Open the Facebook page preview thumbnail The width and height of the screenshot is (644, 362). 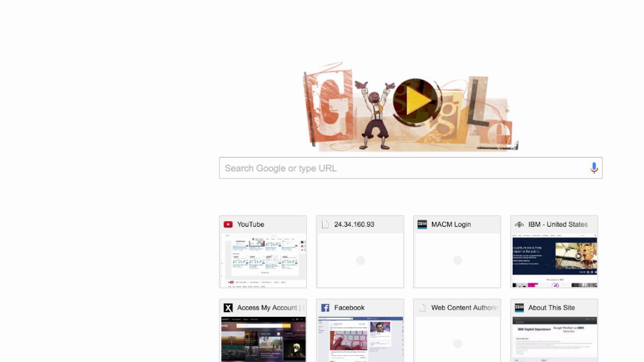click(x=360, y=339)
